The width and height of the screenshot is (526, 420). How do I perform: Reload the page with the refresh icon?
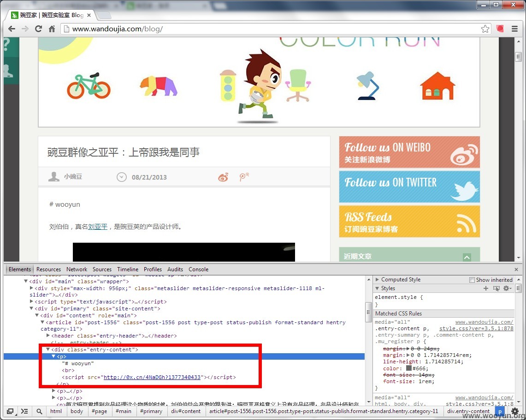tap(39, 29)
